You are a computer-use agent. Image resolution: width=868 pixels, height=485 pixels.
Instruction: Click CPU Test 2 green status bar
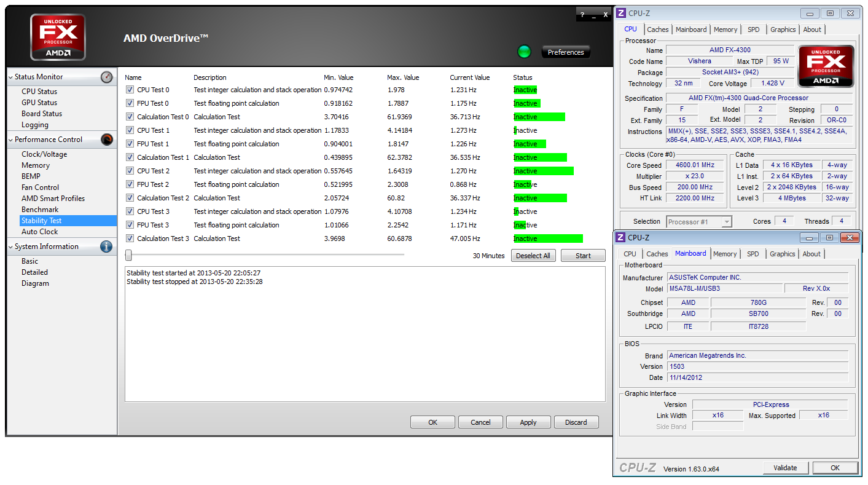tap(544, 171)
